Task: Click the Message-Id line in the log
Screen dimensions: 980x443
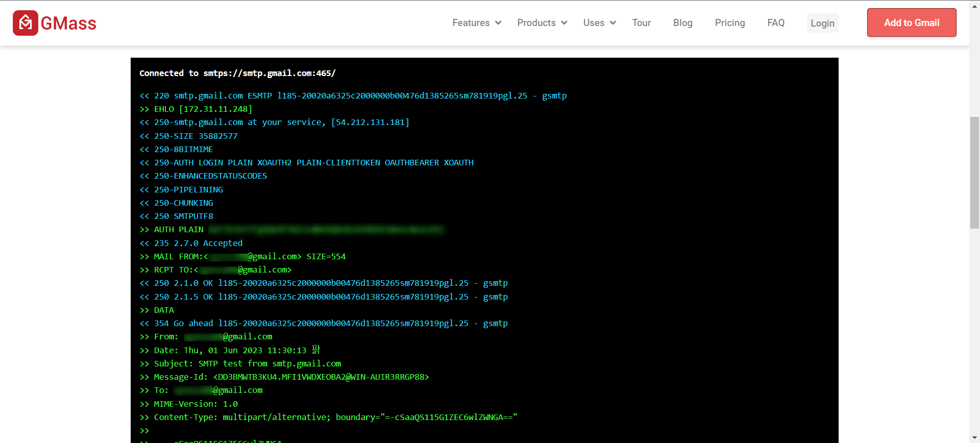Action: (291, 377)
